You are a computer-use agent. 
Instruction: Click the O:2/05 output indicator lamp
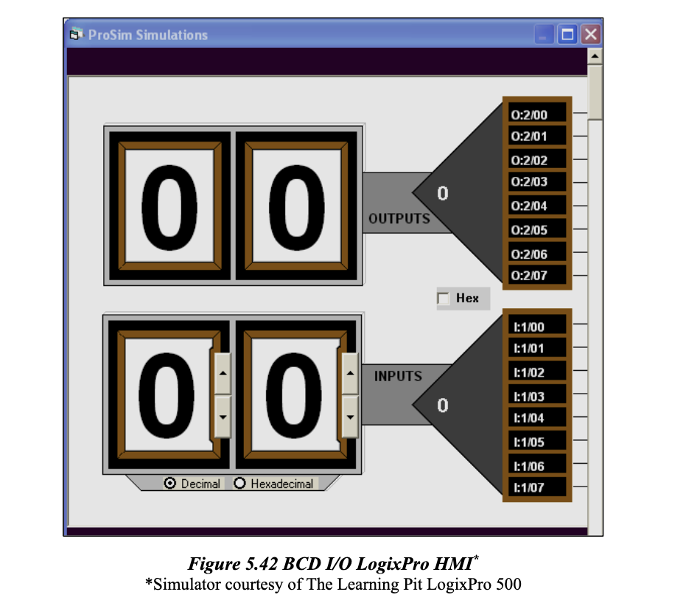pyautogui.click(x=536, y=229)
